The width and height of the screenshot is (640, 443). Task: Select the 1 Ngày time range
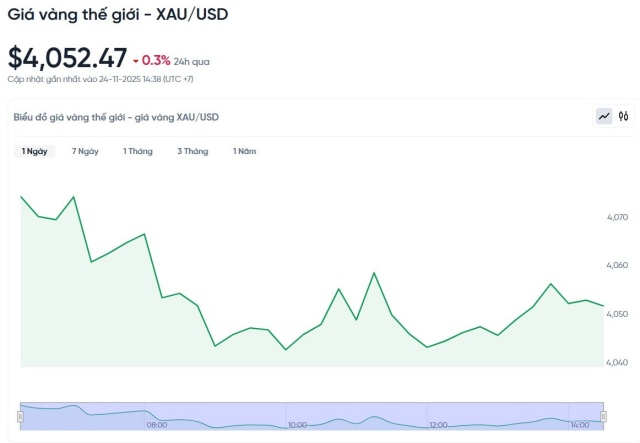(x=35, y=151)
